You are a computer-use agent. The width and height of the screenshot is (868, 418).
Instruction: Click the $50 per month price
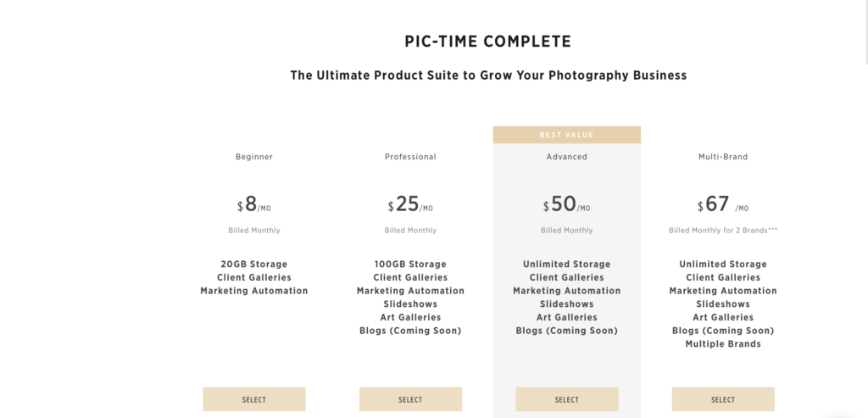(x=567, y=204)
